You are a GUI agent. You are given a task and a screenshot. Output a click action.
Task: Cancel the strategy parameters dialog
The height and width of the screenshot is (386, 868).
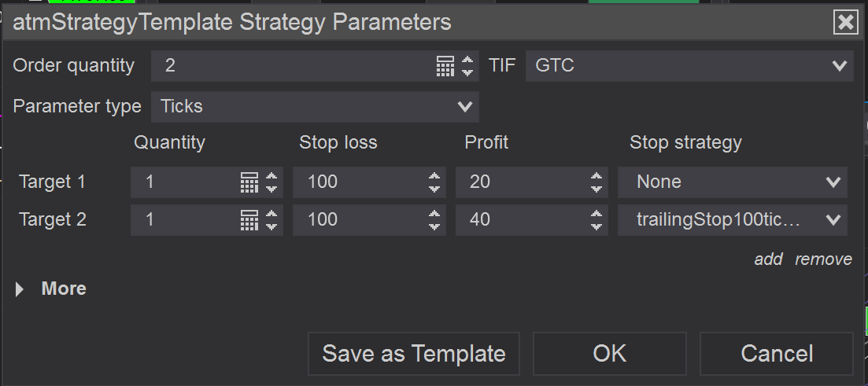[776, 354]
